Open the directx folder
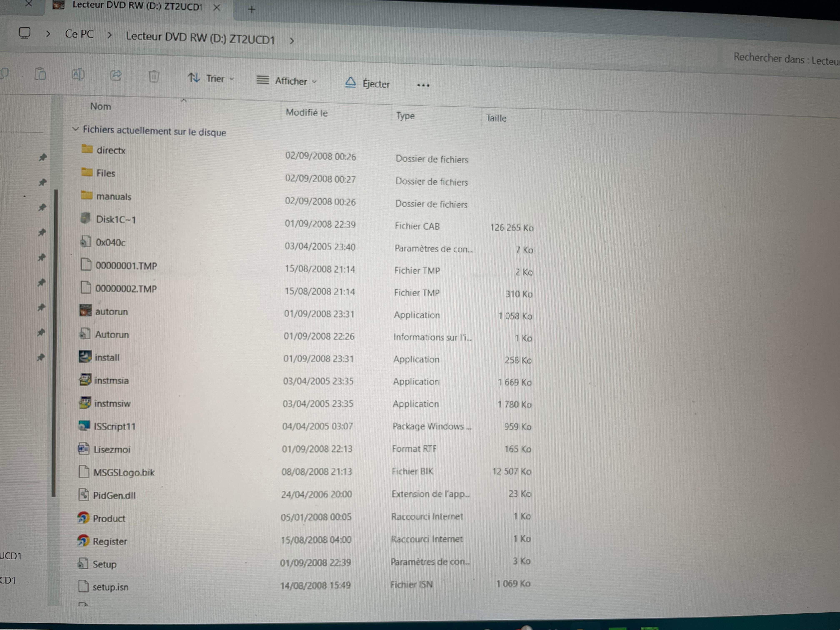 click(110, 150)
